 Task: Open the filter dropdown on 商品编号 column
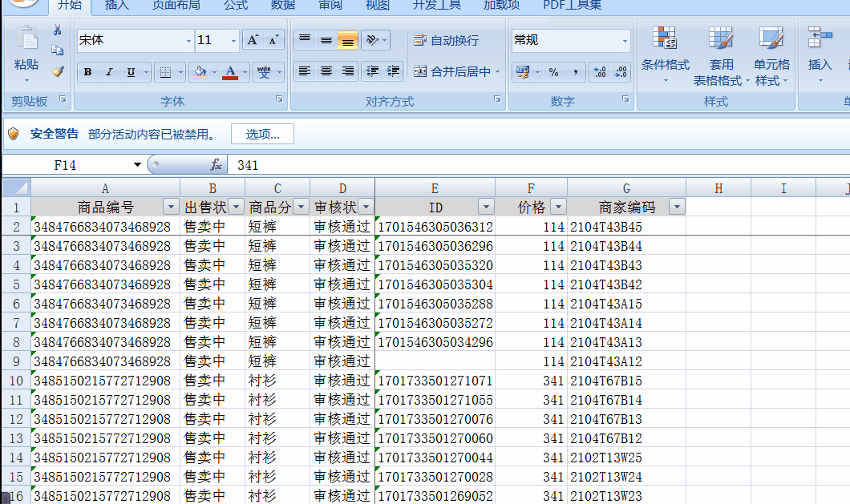click(x=169, y=206)
